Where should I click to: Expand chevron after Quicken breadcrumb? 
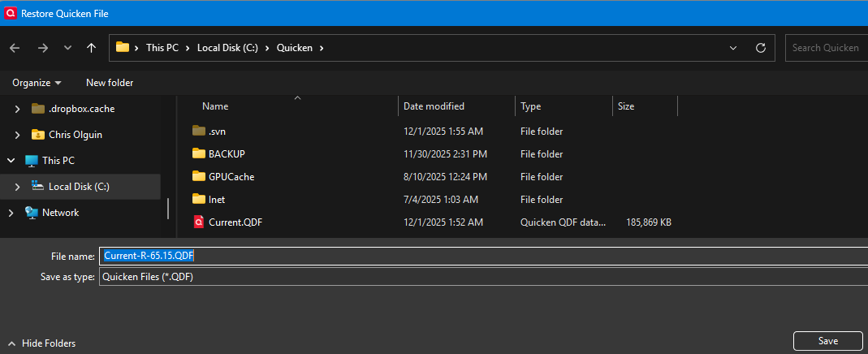[321, 48]
